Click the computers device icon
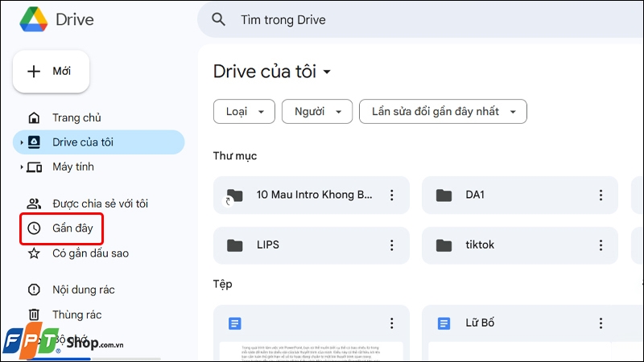The height and width of the screenshot is (362, 644). pos(34,167)
